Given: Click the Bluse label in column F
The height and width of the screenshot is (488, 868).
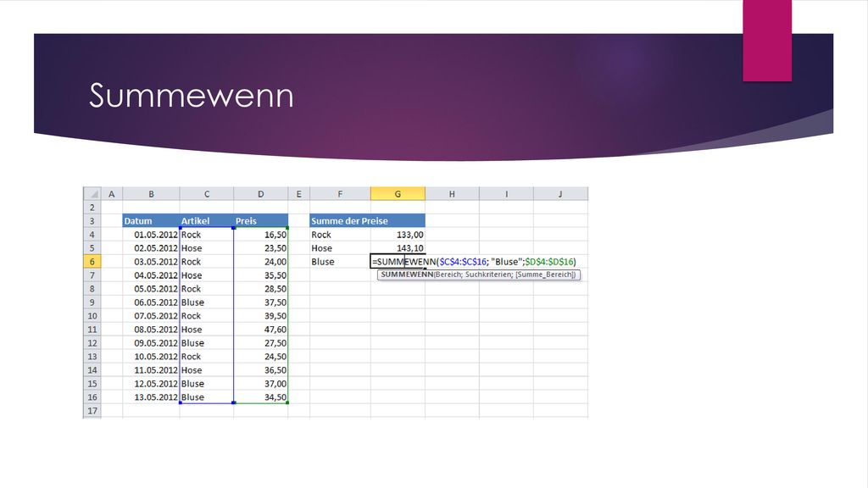Looking at the screenshot, I should (x=340, y=262).
